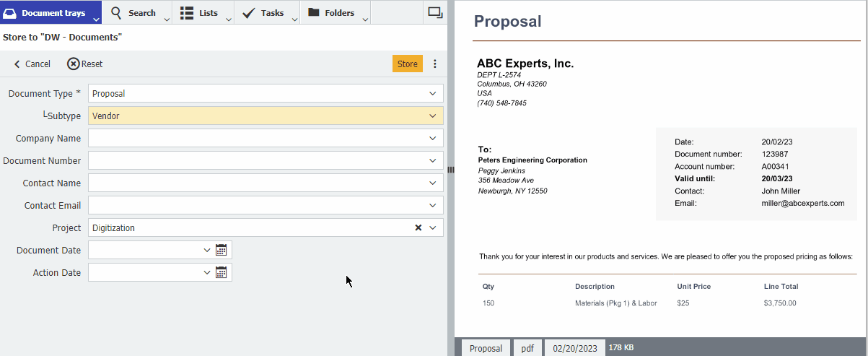Click the Reset circle-x icon
Image resolution: width=868 pixels, height=356 pixels.
73,64
